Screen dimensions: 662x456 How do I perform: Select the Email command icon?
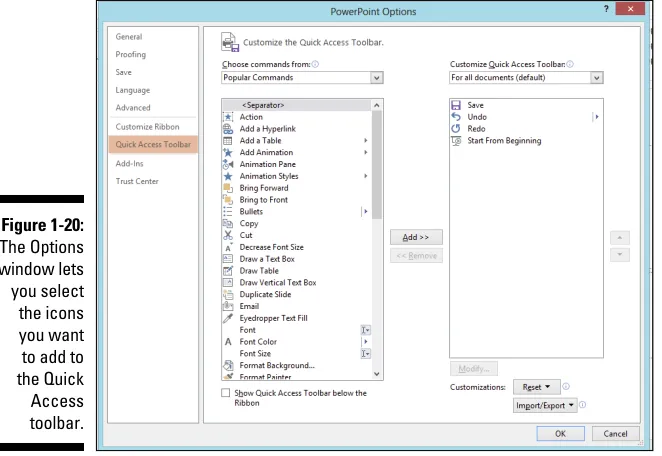pos(228,306)
